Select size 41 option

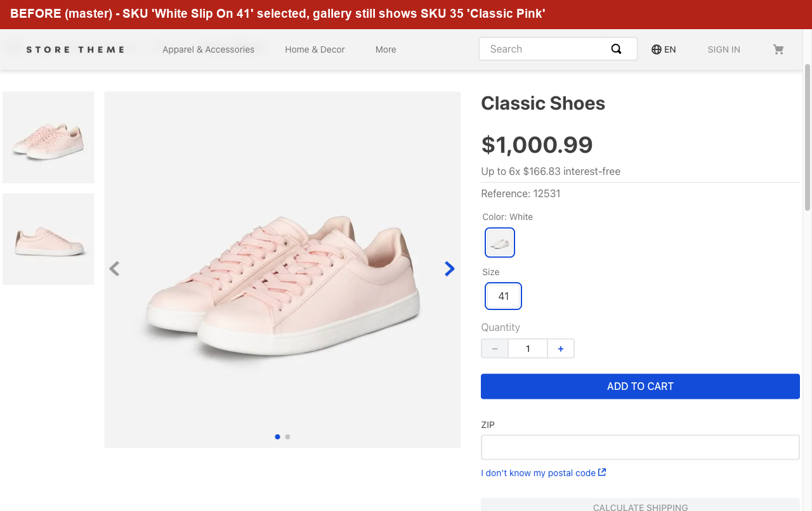point(504,296)
